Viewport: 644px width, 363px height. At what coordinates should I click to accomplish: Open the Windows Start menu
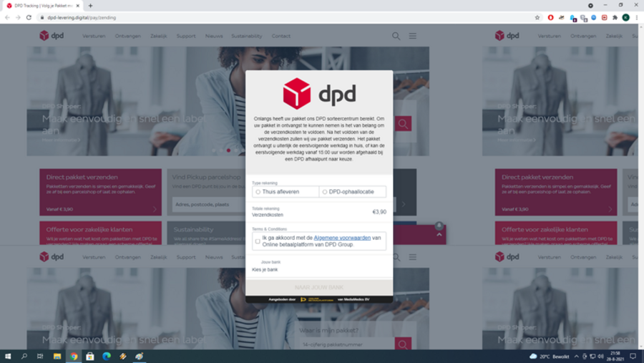pos(7,357)
